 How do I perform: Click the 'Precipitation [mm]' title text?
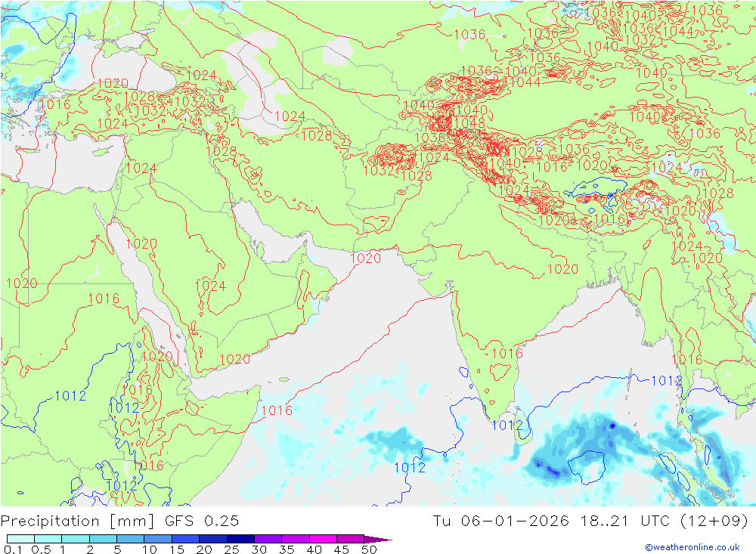point(78,522)
